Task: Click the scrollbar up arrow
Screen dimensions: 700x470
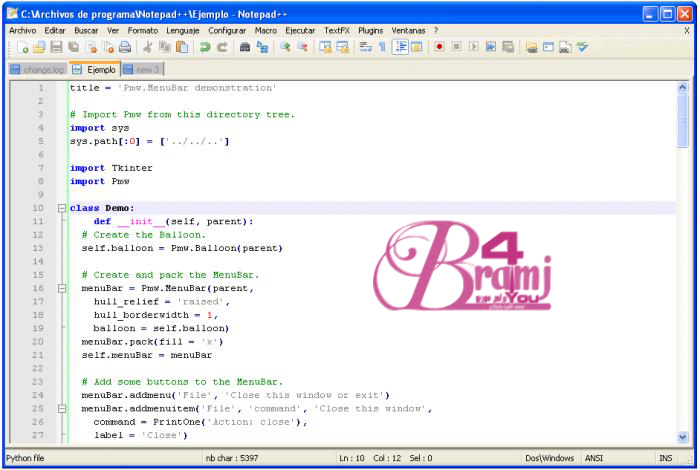Action: [x=682, y=87]
